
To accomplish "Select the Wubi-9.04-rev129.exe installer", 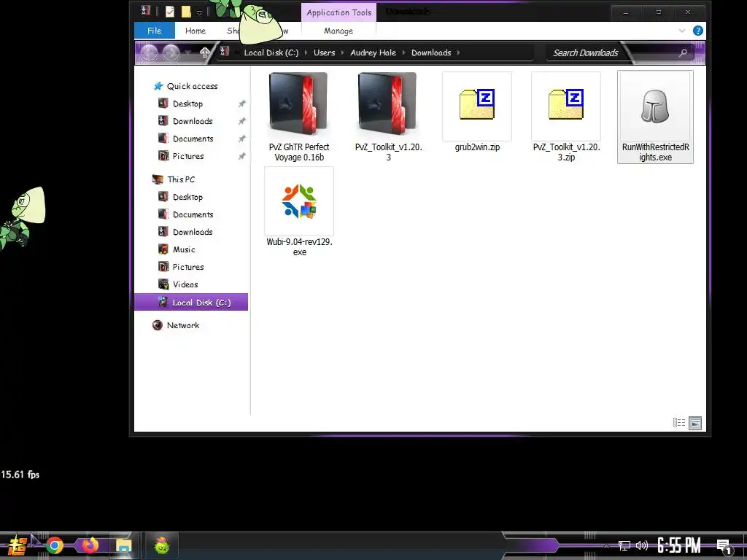I will click(298, 212).
